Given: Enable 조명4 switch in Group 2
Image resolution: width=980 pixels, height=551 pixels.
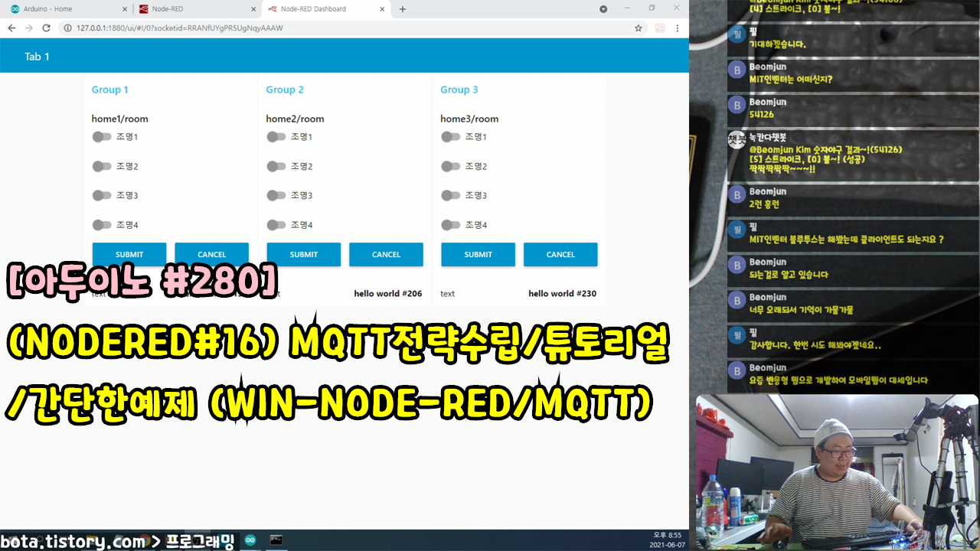Looking at the screenshot, I should [x=276, y=225].
